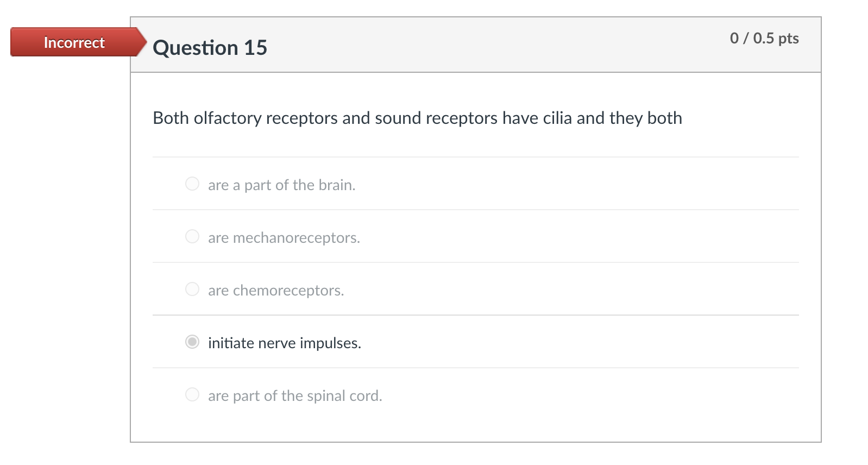Viewport: 868px width, 465px height.
Task: Select the 'are mechanoreceptors' radio button
Action: pos(192,236)
